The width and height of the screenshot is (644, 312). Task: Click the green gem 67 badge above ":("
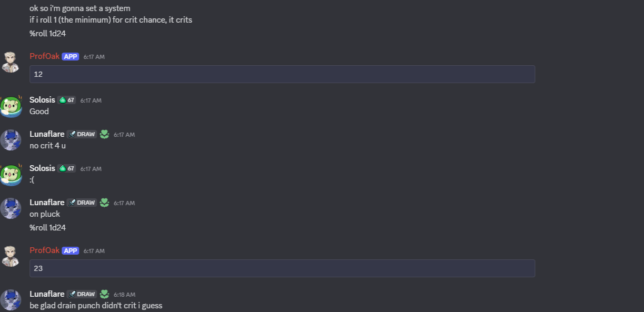pos(67,168)
